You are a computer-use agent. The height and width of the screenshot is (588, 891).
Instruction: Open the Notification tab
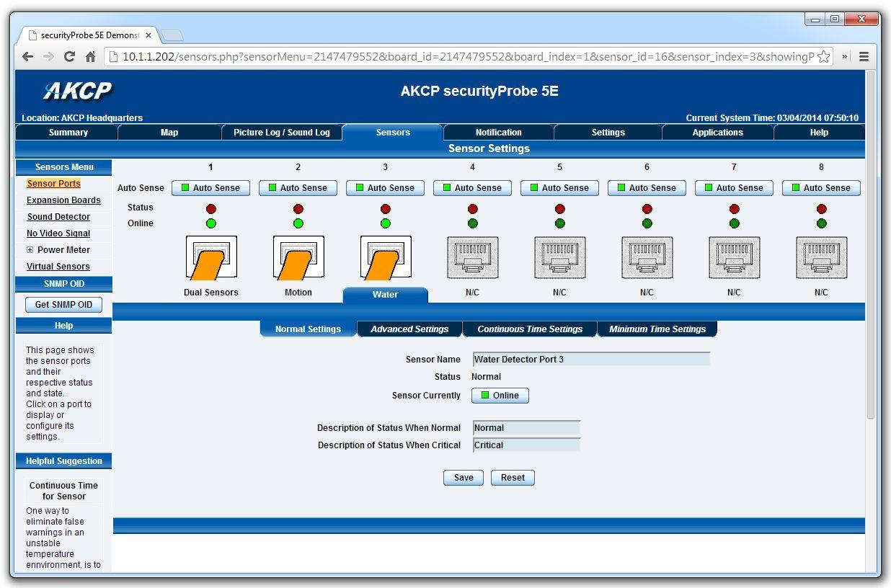498,133
